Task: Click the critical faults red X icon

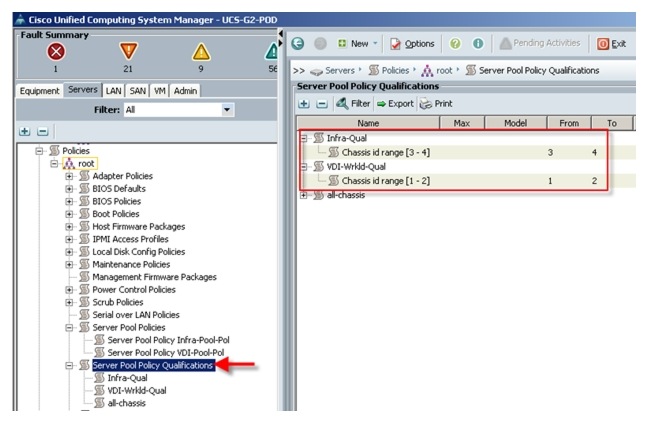Action: tap(56, 52)
